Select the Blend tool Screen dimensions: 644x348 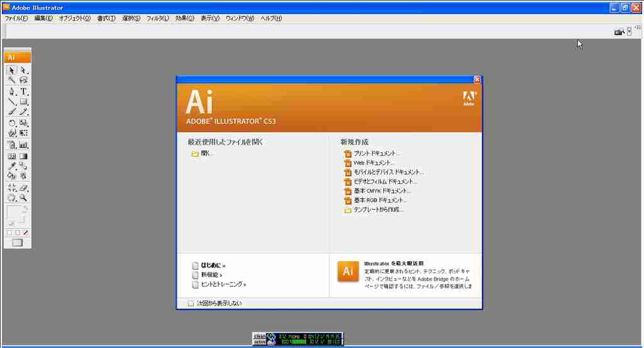23,166
